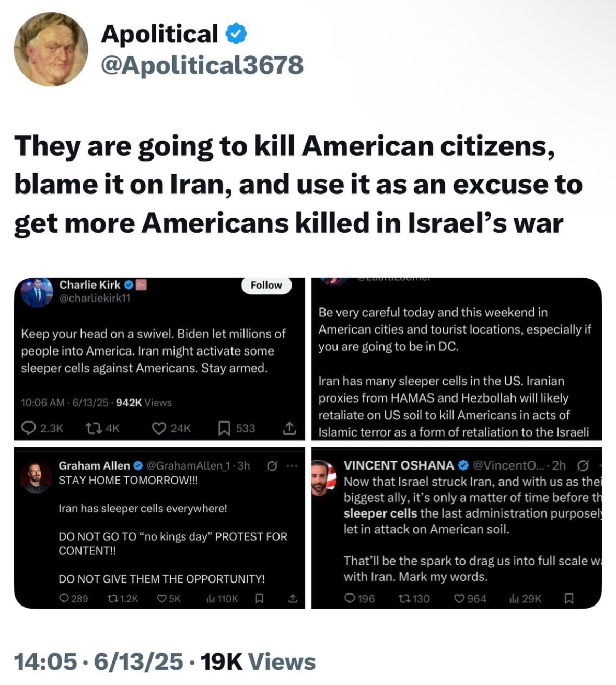Open the Apolitical profile avatar
Screen dimensions: 616x685
click(51, 49)
